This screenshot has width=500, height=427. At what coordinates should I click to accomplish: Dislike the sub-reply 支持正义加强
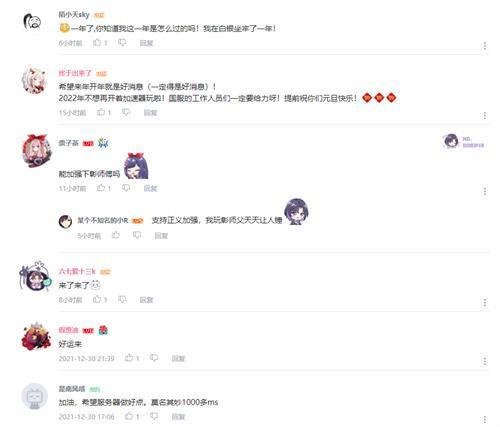coord(137,235)
